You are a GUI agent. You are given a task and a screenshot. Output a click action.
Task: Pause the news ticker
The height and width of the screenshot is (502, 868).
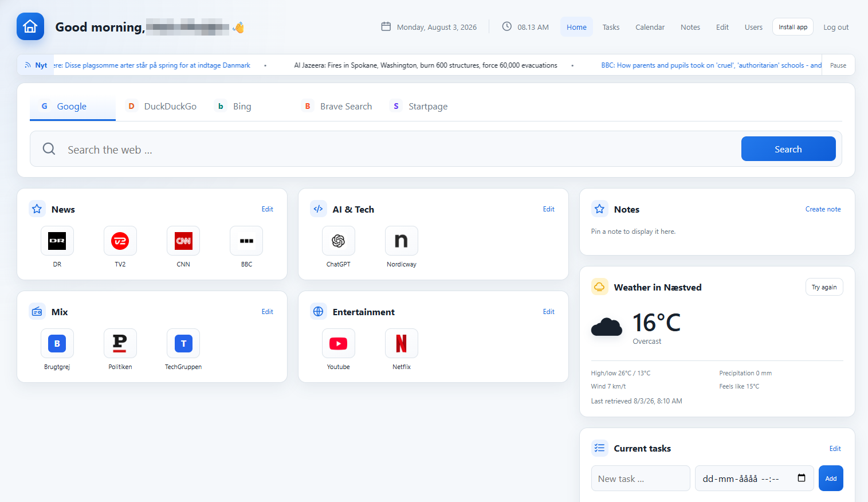[x=838, y=65]
